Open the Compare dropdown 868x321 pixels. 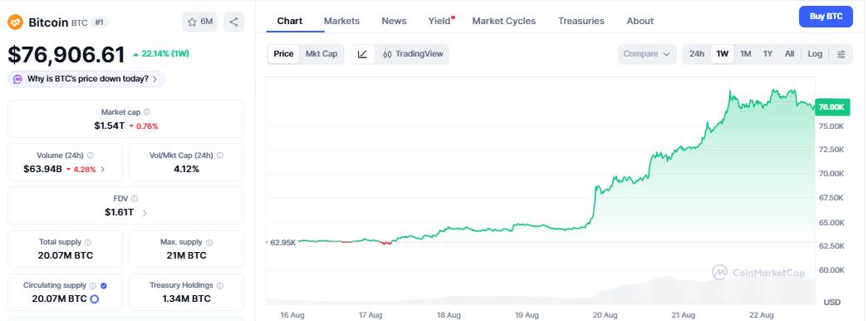646,54
